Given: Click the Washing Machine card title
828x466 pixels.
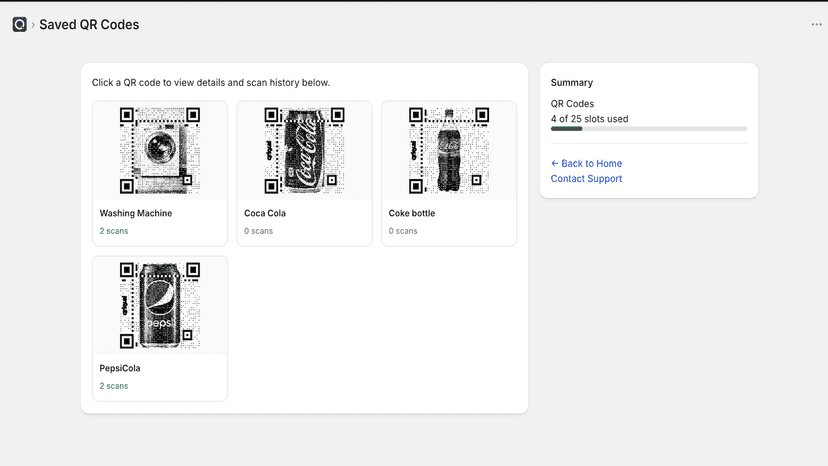Looking at the screenshot, I should [136, 213].
